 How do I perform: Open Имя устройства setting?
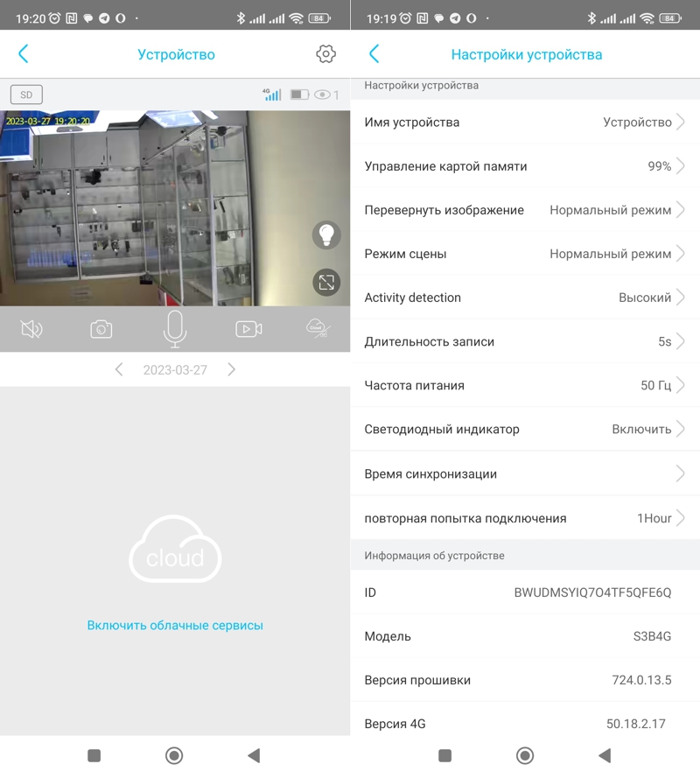pos(525,122)
